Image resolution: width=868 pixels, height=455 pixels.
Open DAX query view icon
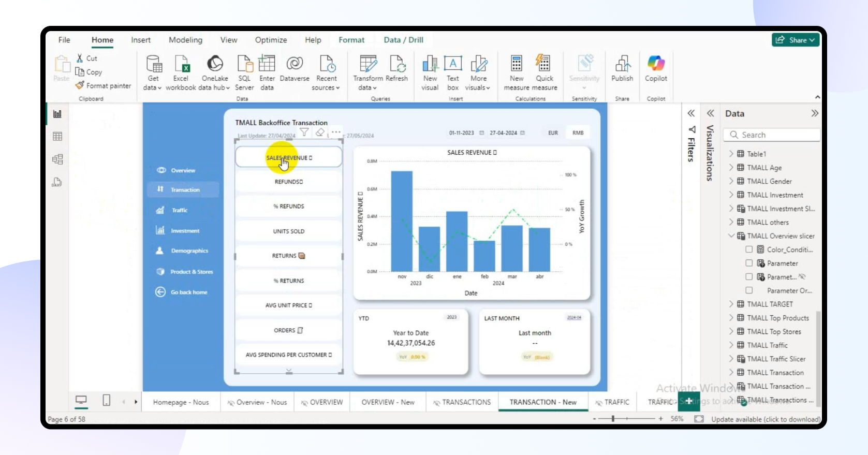click(x=57, y=182)
